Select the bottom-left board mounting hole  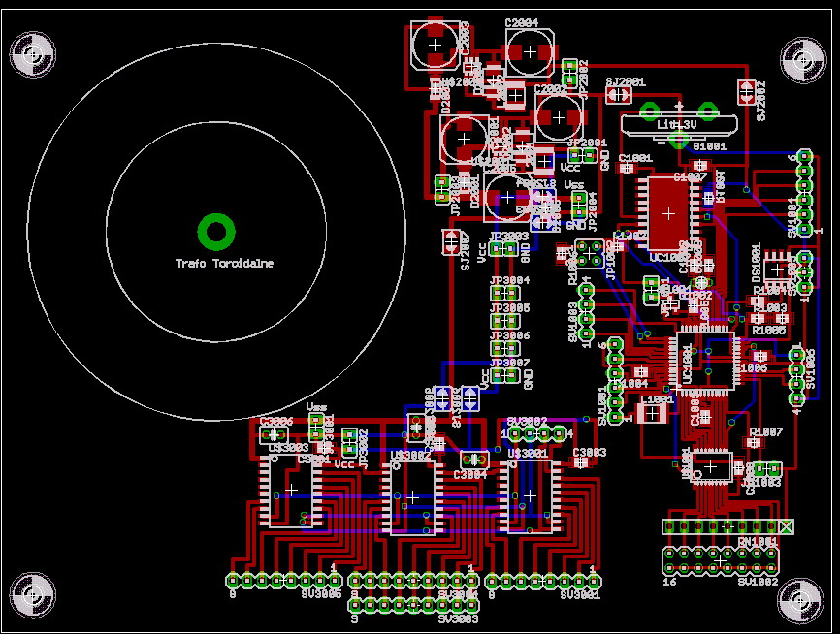coord(33,594)
